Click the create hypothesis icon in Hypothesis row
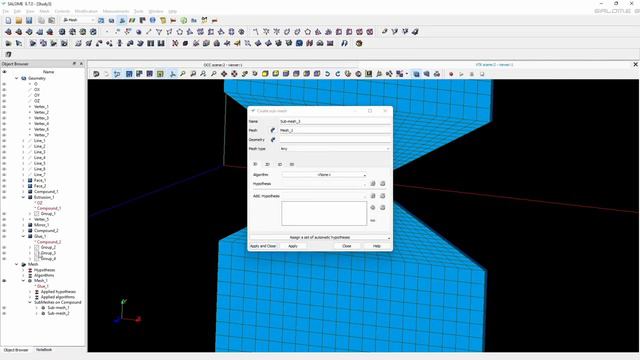 pyautogui.click(x=373, y=184)
